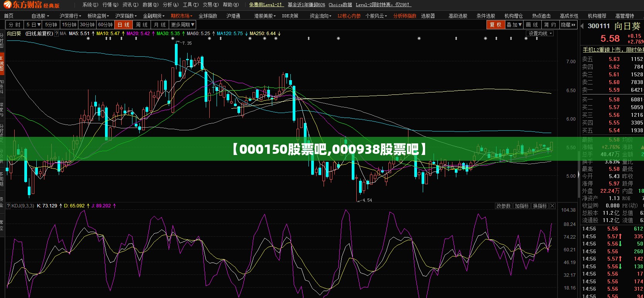Open the 帮助(H) menu
This screenshot has height=298, width=644.
pos(231,5)
